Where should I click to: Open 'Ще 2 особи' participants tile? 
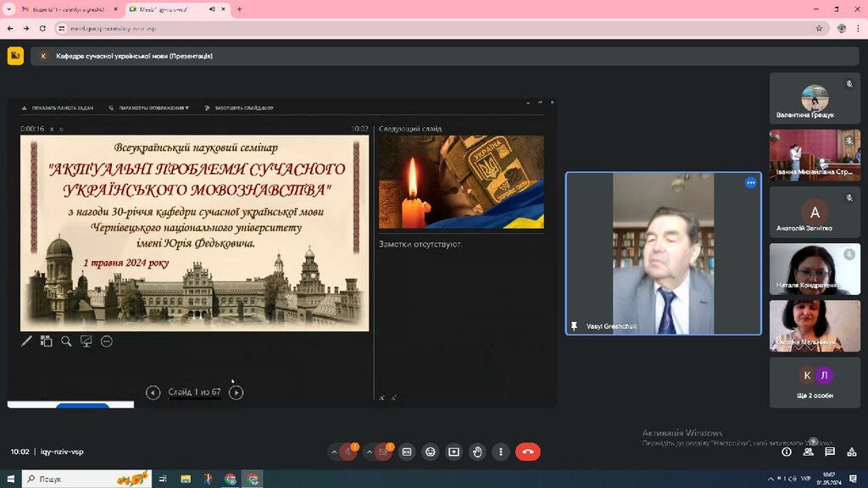[x=815, y=381]
